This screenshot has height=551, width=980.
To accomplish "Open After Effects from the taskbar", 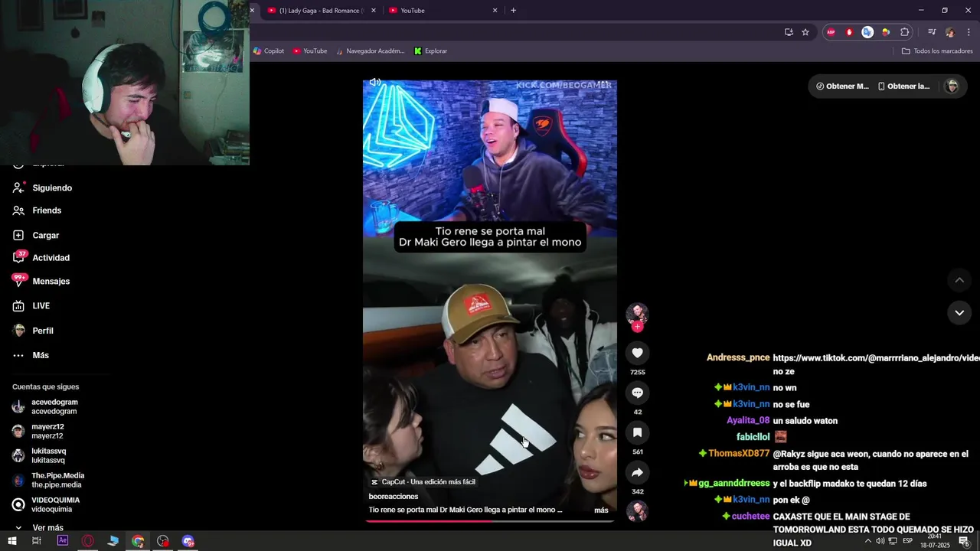I will click(63, 541).
